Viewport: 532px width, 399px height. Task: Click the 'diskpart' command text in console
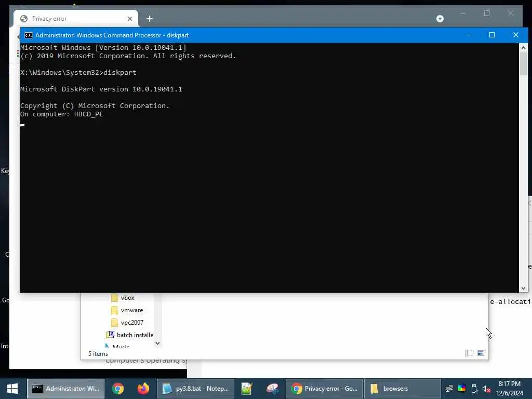tap(120, 72)
